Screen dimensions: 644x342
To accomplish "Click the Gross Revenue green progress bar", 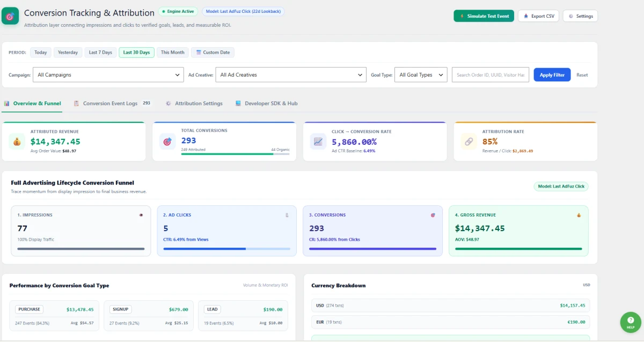I will tap(518, 249).
